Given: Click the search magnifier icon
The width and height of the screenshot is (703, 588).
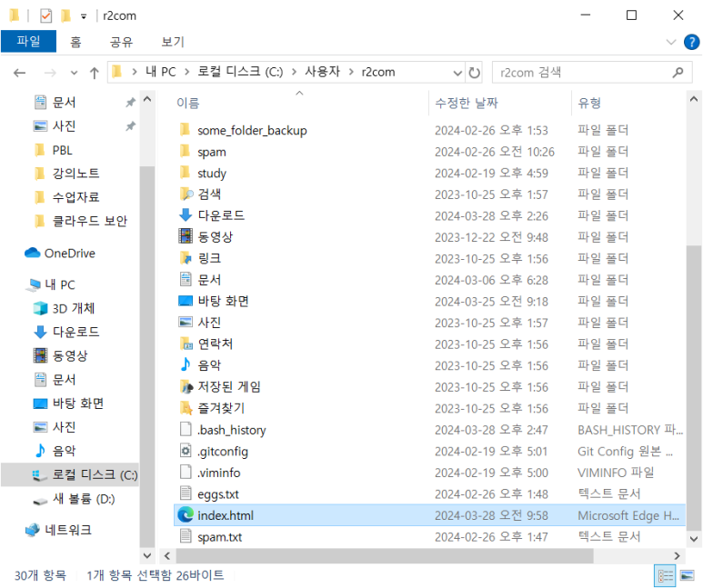Looking at the screenshot, I should [x=678, y=72].
